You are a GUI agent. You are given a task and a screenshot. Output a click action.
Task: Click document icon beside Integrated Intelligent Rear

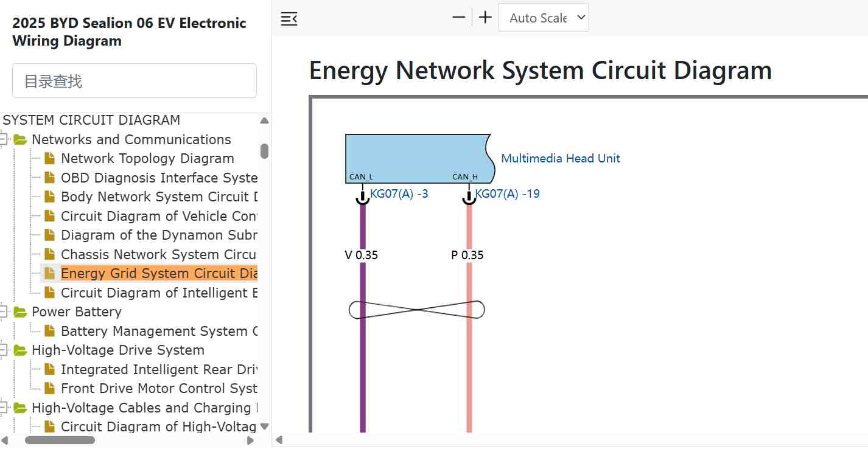[x=49, y=369]
